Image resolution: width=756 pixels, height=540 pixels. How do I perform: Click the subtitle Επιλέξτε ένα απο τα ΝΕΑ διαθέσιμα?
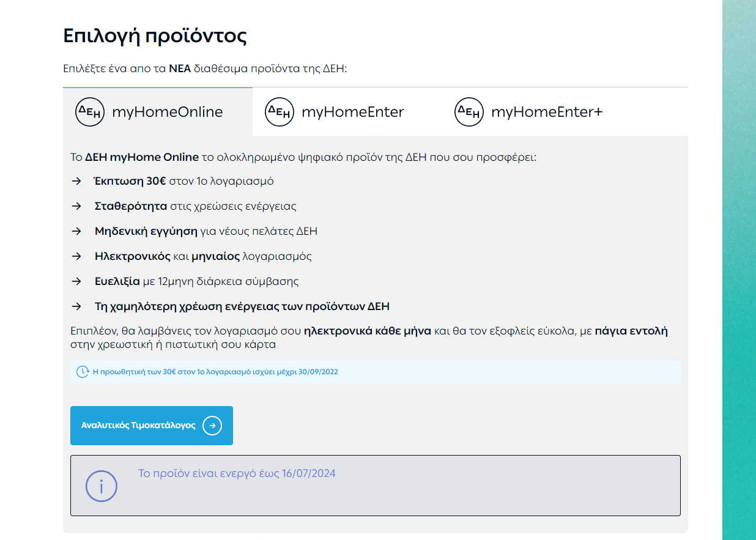pos(205,68)
